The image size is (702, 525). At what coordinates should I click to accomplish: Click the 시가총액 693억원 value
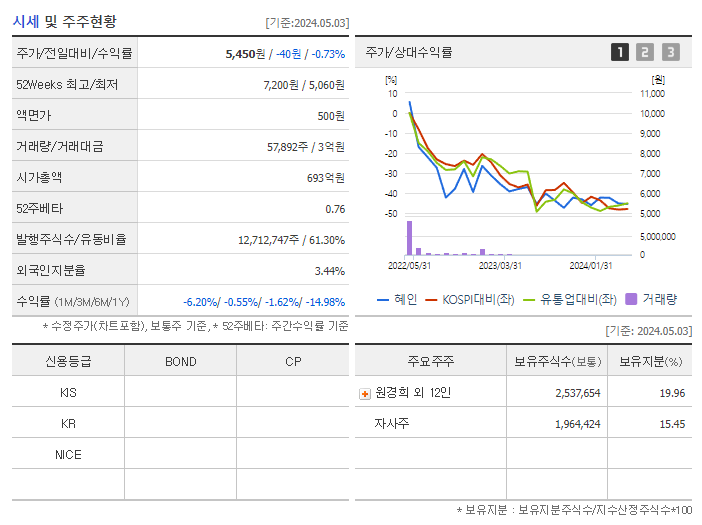coord(325,178)
